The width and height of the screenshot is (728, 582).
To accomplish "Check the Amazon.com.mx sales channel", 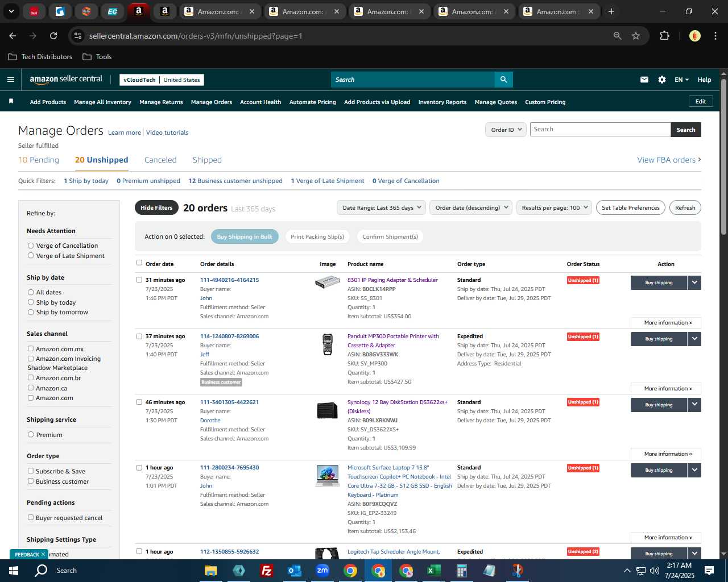I will 31,348.
